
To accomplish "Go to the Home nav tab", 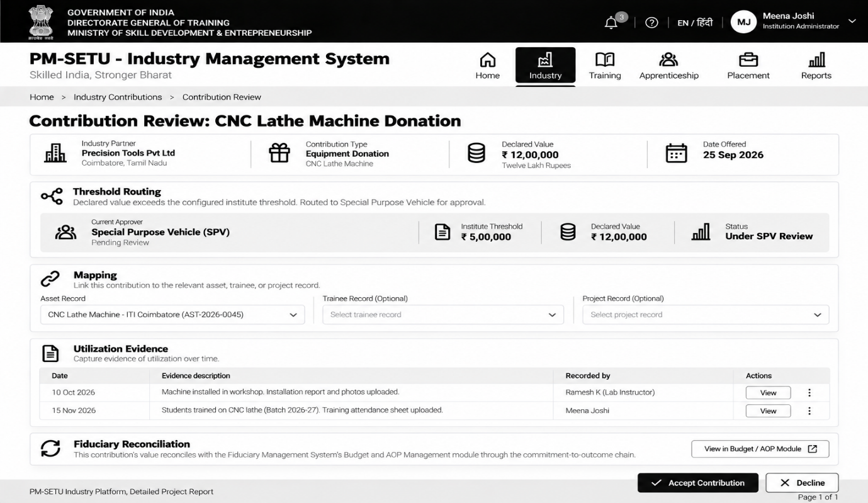I will tap(488, 67).
